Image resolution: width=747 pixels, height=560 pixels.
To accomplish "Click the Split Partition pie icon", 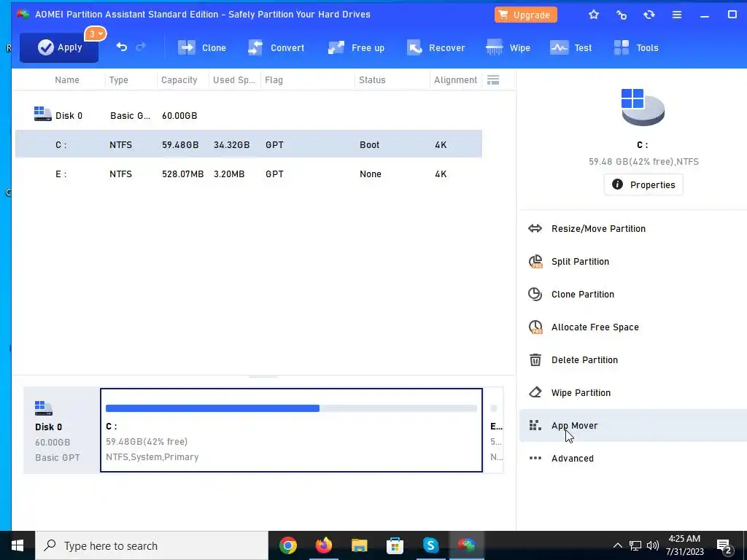I will coord(535,262).
